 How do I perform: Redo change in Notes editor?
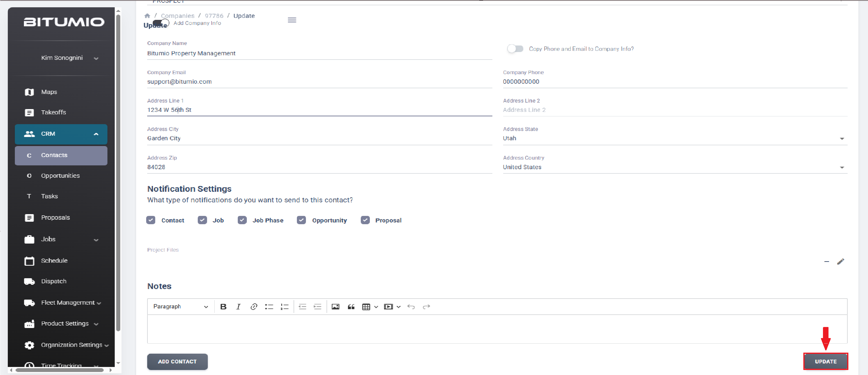click(x=426, y=307)
